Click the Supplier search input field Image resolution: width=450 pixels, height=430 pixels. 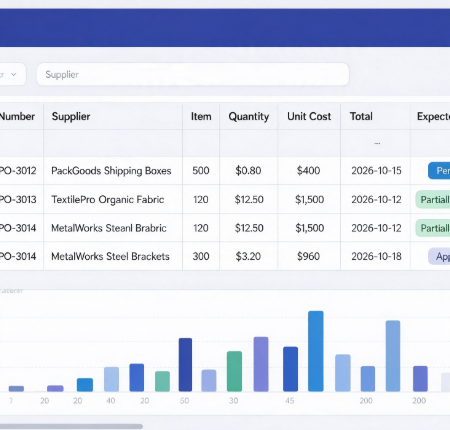coord(193,74)
